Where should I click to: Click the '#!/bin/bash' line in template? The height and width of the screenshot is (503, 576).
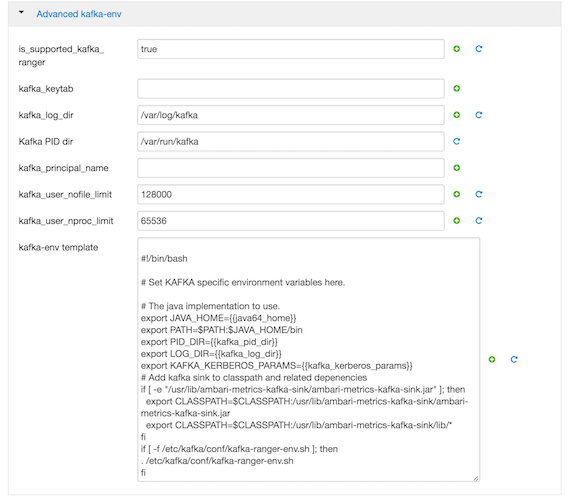(164, 259)
